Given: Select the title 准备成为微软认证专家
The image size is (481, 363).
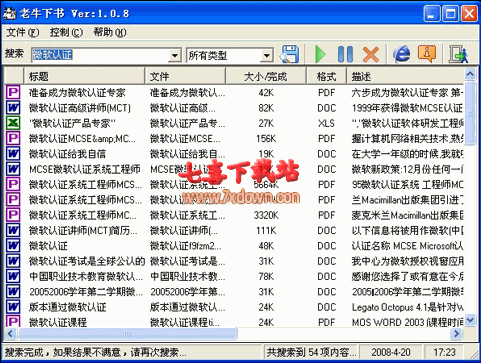Looking at the screenshot, I should 77,93.
